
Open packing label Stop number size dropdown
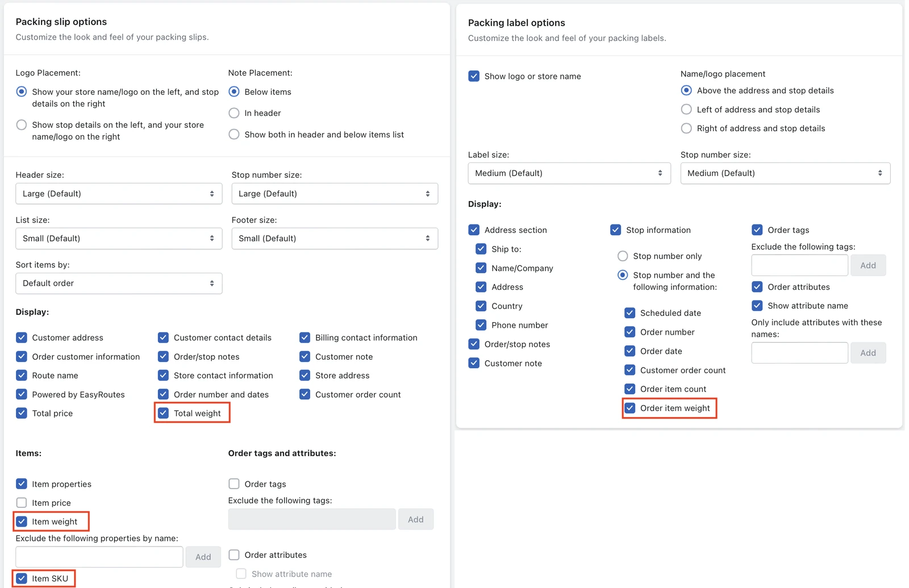click(x=785, y=173)
